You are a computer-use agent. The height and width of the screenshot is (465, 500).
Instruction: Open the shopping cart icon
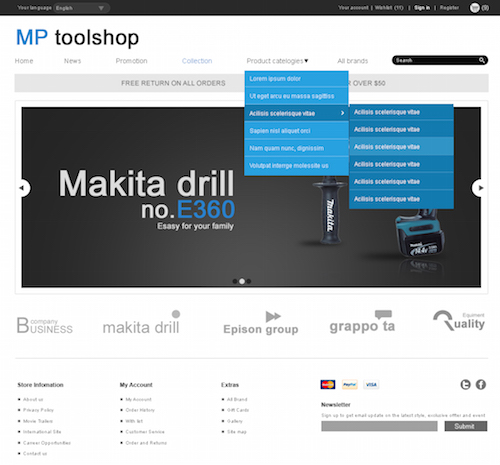click(x=474, y=8)
